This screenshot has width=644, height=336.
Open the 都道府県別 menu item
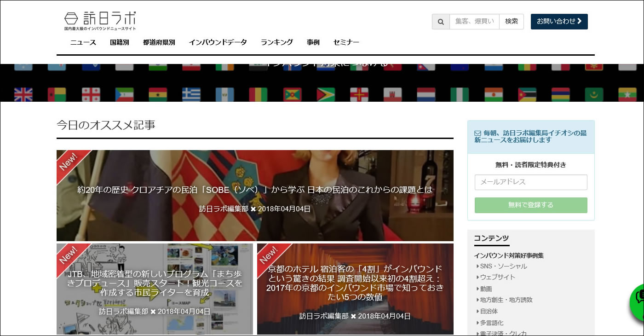[x=159, y=42]
